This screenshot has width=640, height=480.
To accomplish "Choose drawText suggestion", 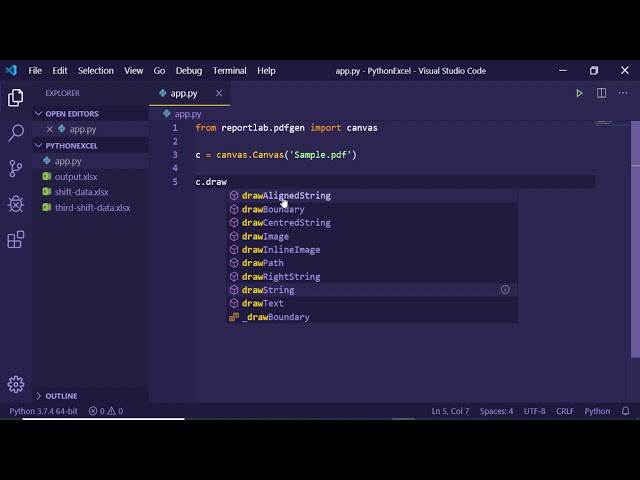I will [372, 303].
